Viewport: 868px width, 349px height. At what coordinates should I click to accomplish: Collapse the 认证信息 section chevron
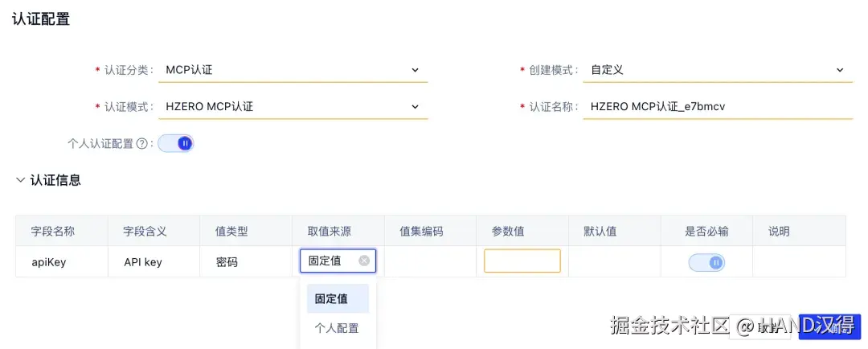click(x=20, y=180)
